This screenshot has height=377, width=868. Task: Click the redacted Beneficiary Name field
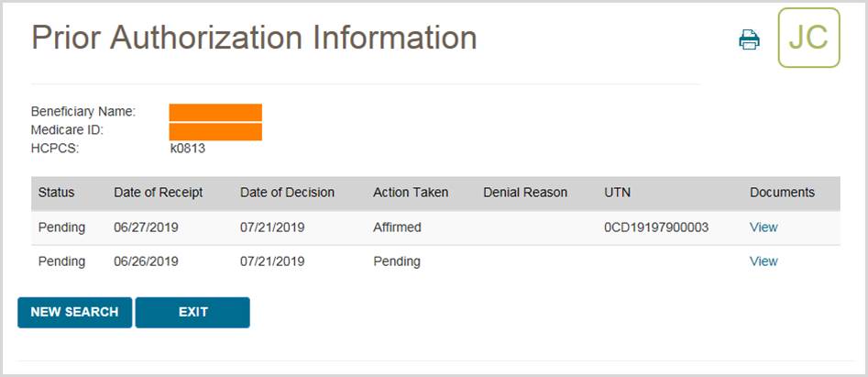click(x=215, y=112)
